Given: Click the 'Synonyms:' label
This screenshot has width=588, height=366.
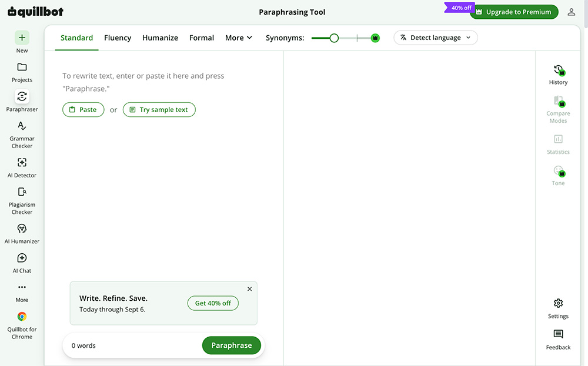Looking at the screenshot, I should tap(285, 38).
